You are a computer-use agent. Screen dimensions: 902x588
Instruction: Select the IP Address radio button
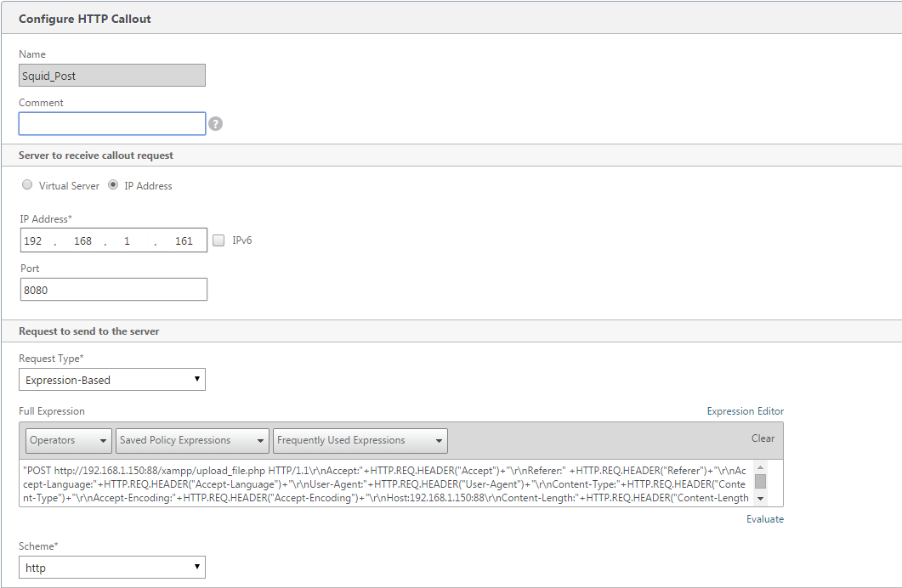point(113,185)
